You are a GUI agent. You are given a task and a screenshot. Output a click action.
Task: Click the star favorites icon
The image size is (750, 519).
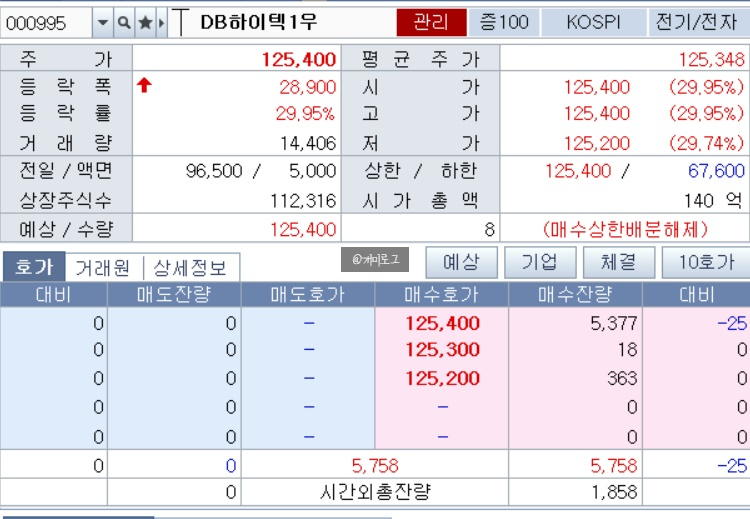(x=145, y=22)
